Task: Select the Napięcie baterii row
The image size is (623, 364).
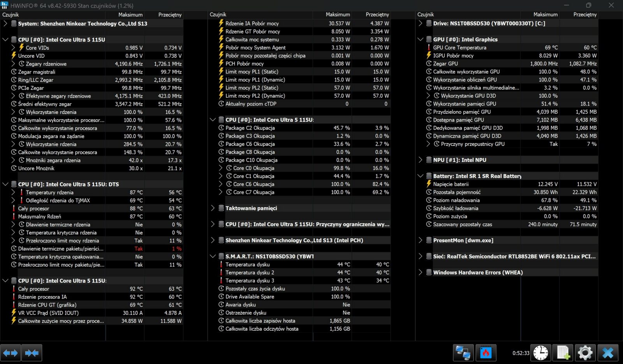Action: coord(451,184)
